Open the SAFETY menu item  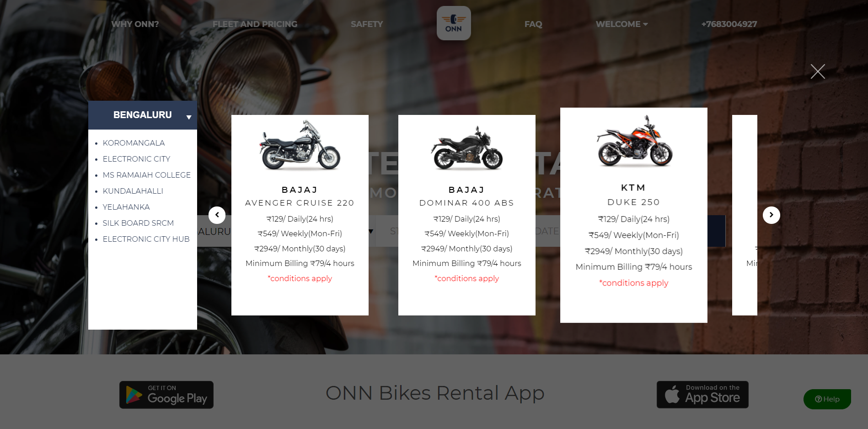[x=367, y=24]
